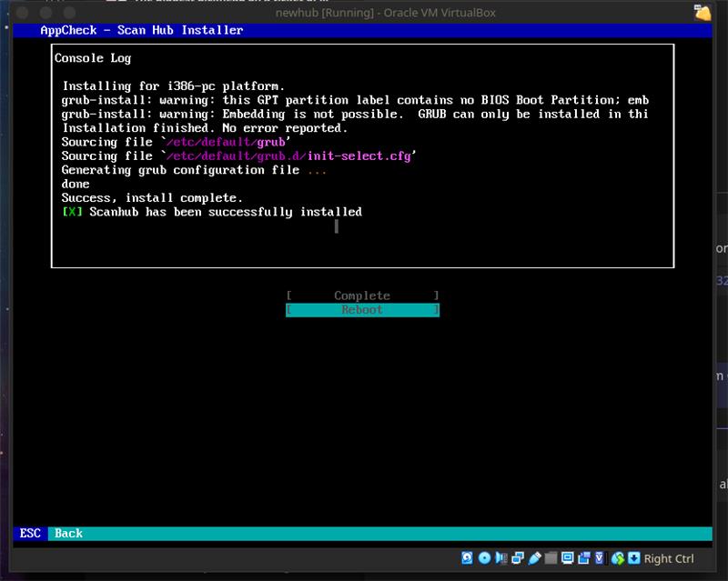
Task: Click "Scanhub has been successfully installed" line
Action: tap(212, 212)
